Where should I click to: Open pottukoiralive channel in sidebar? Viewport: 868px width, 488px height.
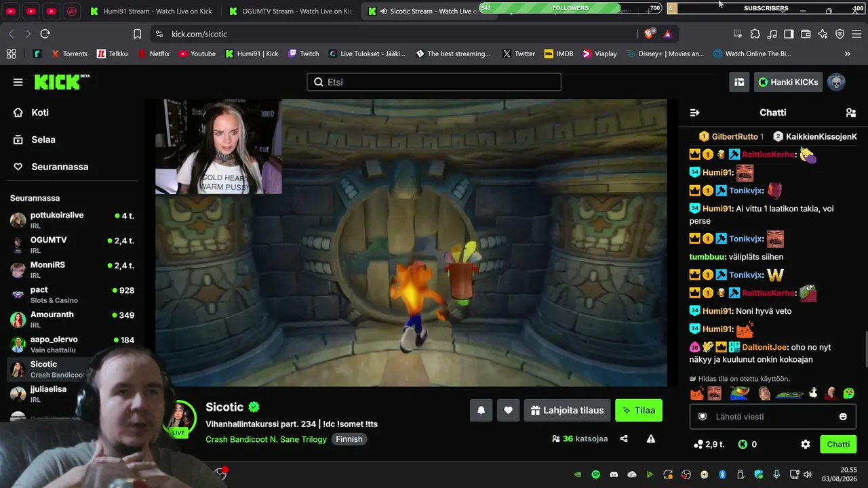coord(73,220)
